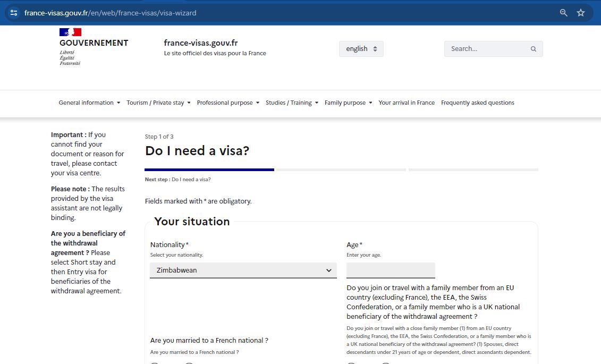Click the URL in the address bar
The height and width of the screenshot is (364, 601).
[x=111, y=13]
